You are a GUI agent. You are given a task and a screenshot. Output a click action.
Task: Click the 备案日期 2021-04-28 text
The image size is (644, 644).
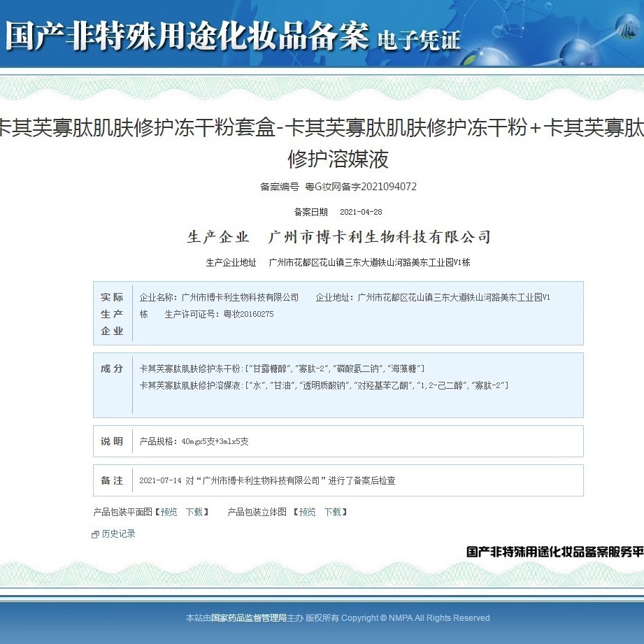338,212
